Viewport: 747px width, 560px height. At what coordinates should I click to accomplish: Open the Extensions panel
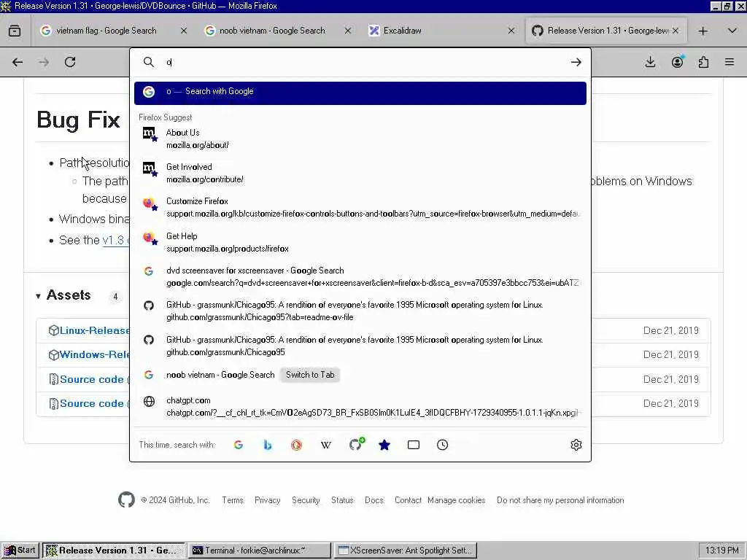point(703,62)
